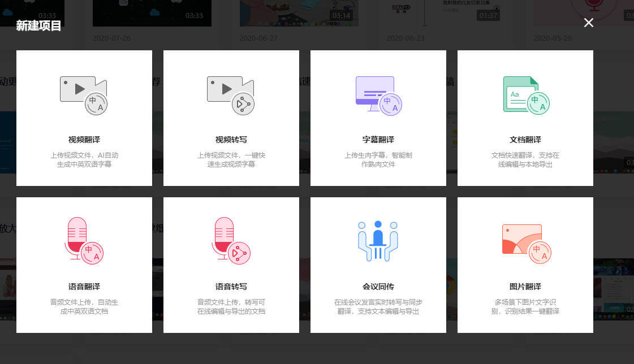Select the 文档翻译 title text
Screen dimensions: 634x364
pos(525,140)
